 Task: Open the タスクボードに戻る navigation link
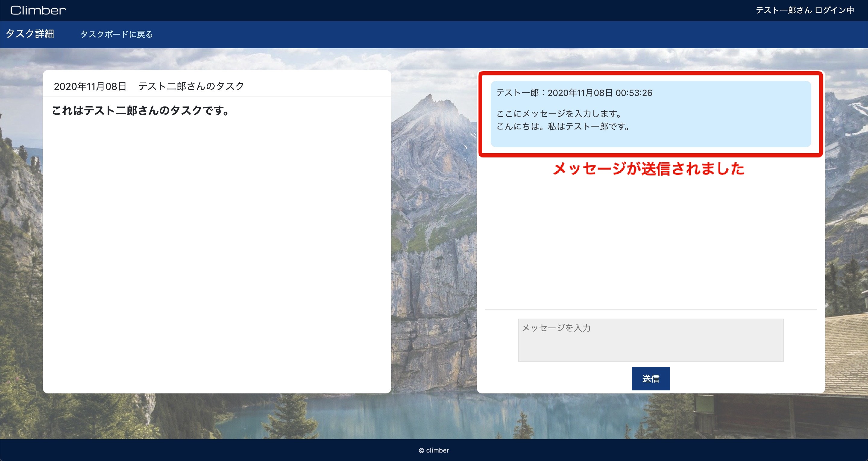click(x=116, y=34)
